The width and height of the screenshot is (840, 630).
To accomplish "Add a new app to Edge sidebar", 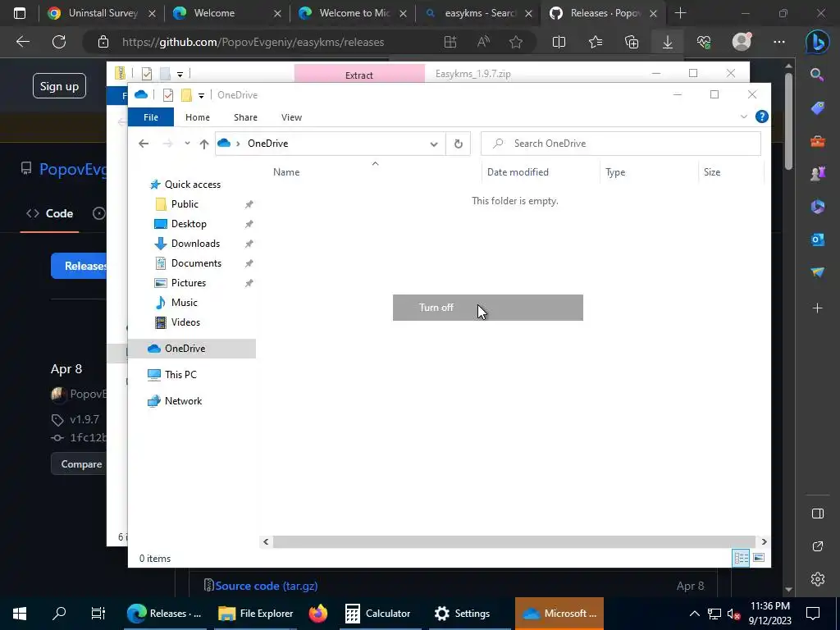I will 818,308.
